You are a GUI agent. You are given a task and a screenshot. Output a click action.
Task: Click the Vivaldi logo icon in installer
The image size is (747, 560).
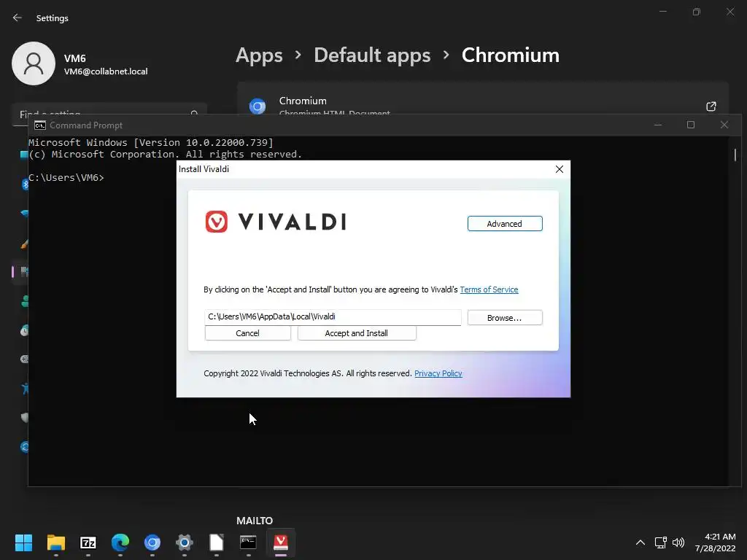216,222
